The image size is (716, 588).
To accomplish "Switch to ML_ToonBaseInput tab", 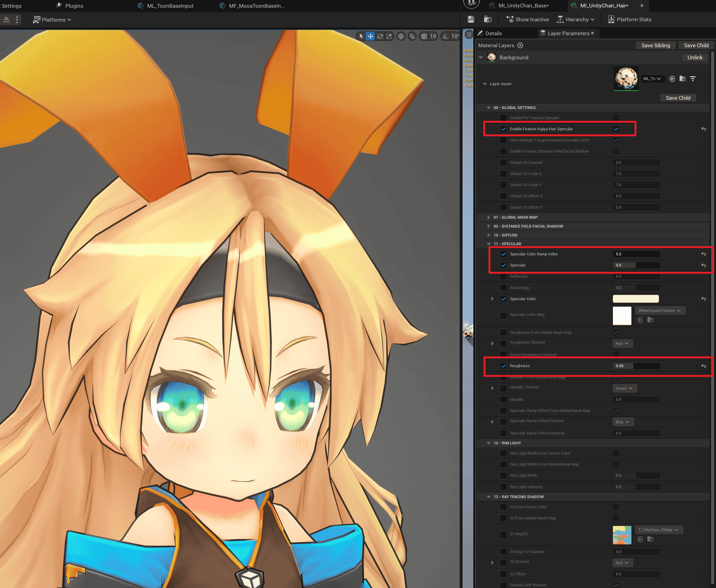I will pyautogui.click(x=170, y=6).
